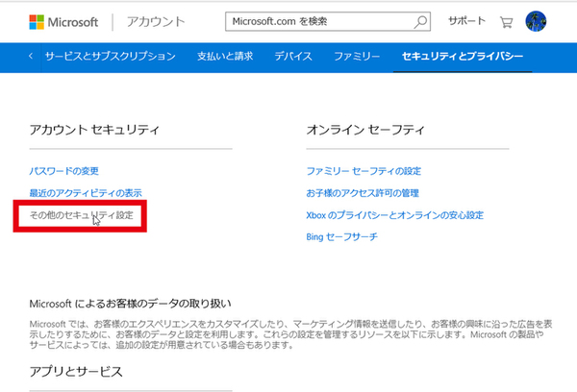Viewport: 577px width, 392px height.
Task: Open 最近のアクティビティの表示 link
Action: pyautogui.click(x=86, y=193)
